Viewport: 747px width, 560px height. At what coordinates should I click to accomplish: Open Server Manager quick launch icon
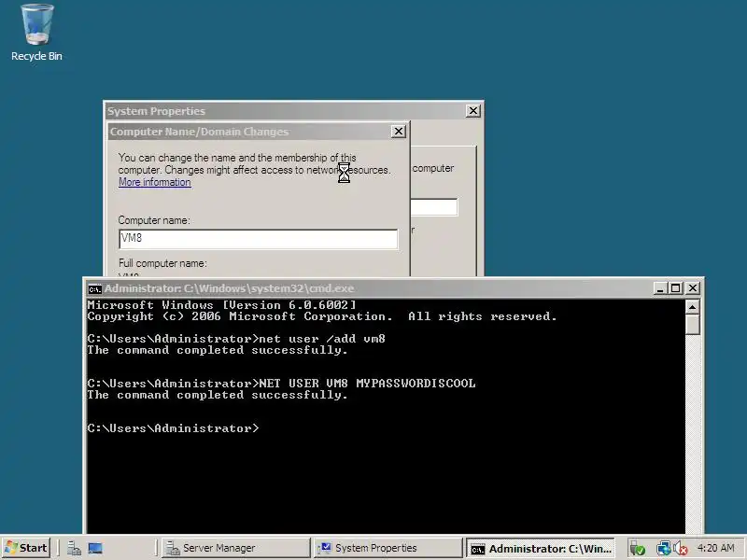(74, 548)
